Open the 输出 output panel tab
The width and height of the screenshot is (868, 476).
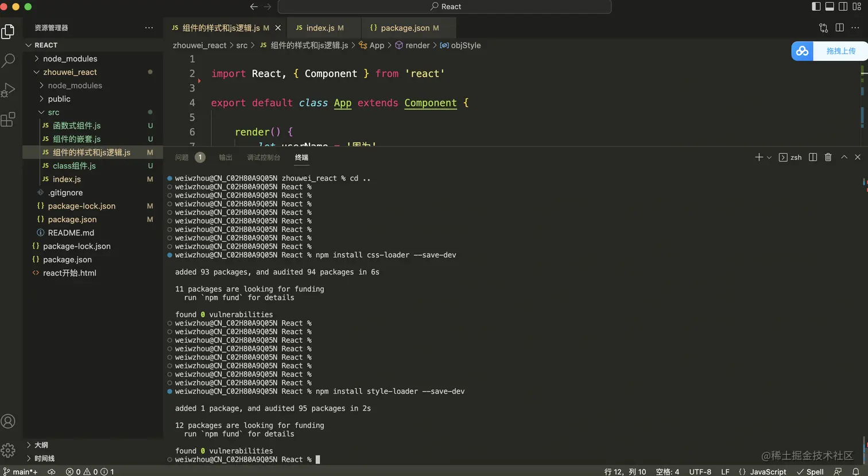click(226, 157)
